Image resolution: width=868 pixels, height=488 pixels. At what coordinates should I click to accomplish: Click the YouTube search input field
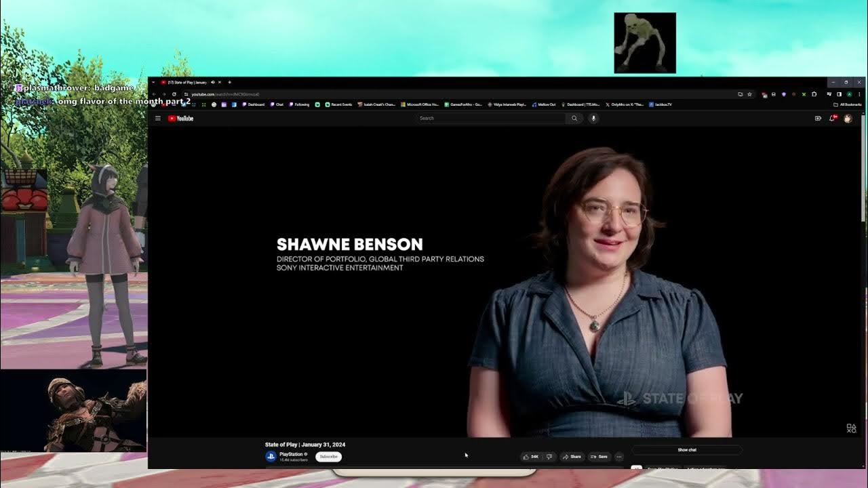pyautogui.click(x=492, y=118)
